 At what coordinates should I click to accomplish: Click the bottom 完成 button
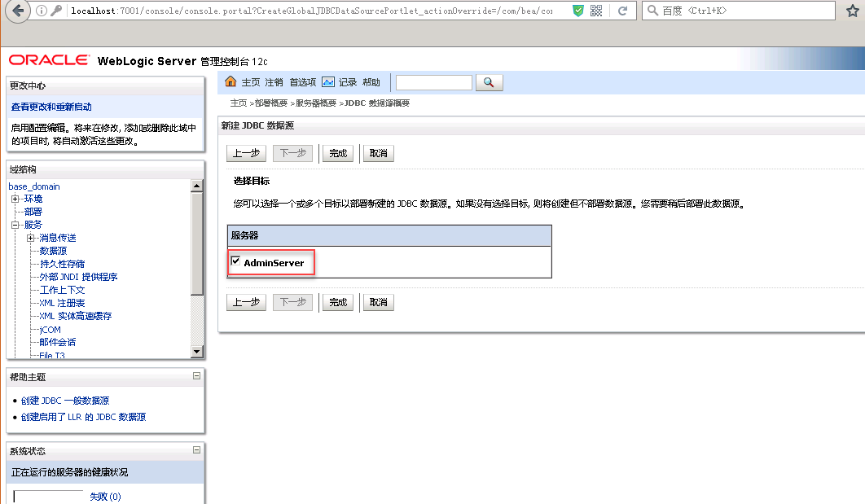coord(338,302)
